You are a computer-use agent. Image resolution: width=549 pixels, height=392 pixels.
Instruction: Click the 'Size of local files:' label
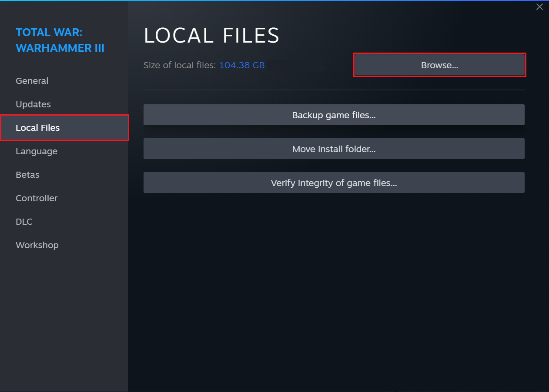pyautogui.click(x=180, y=65)
